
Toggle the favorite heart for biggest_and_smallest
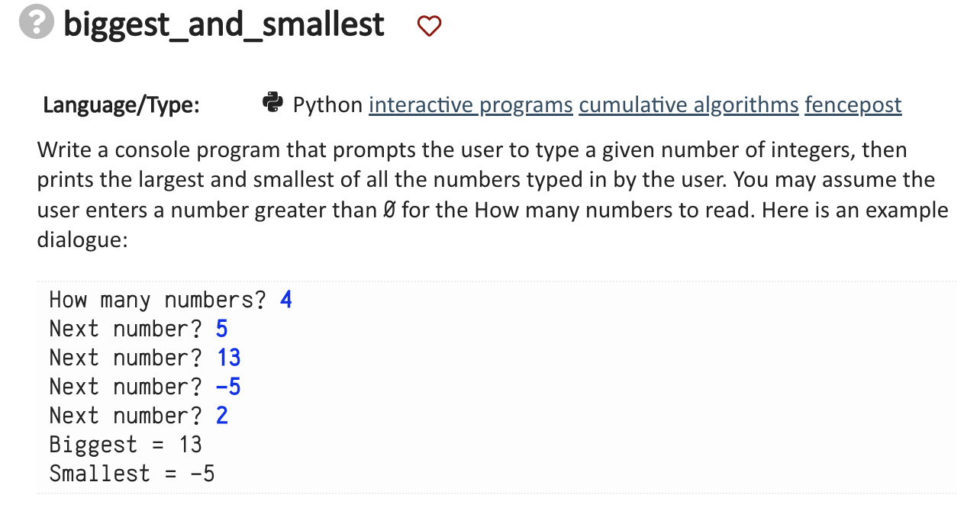tap(429, 25)
